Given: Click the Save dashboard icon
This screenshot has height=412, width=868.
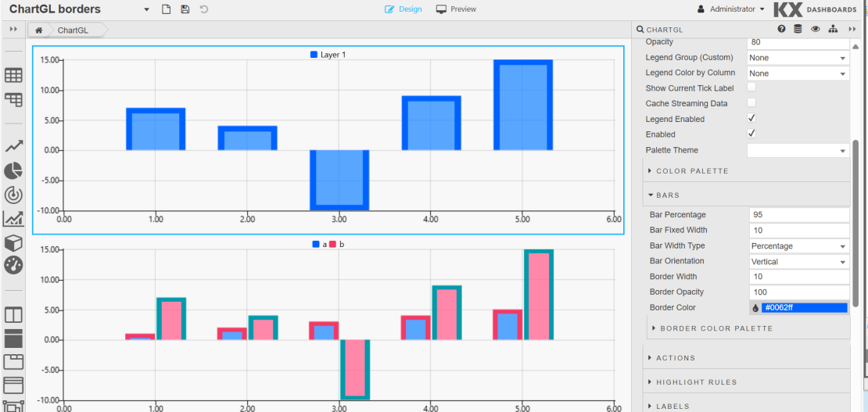Looking at the screenshot, I should pos(185,9).
